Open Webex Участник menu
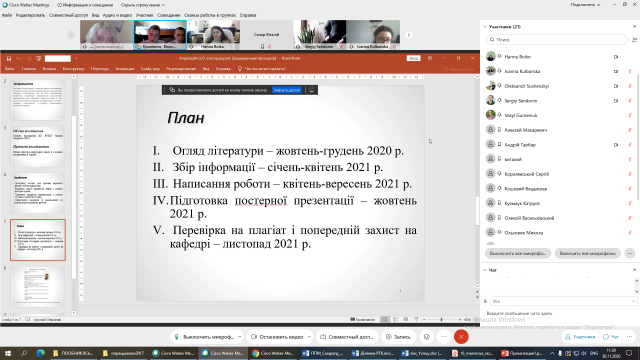Image resolution: width=640 pixels, height=360 pixels. point(144,15)
